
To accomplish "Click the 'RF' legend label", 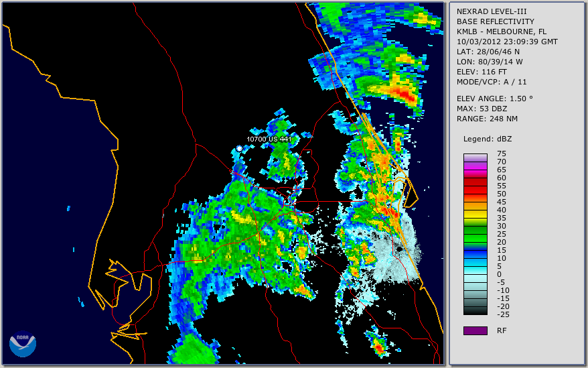I will tap(502, 330).
